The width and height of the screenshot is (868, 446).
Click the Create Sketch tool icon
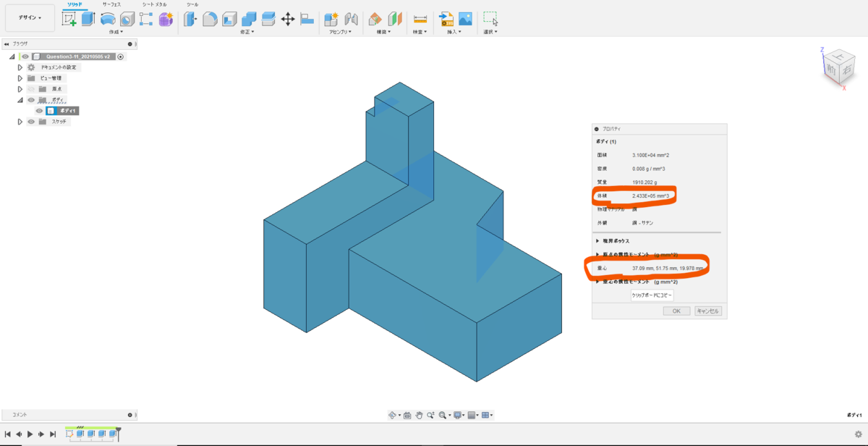point(69,20)
